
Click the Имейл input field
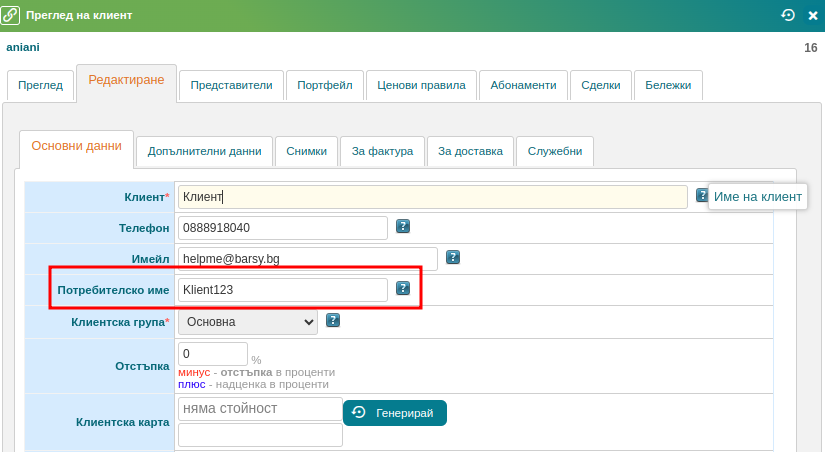click(308, 259)
